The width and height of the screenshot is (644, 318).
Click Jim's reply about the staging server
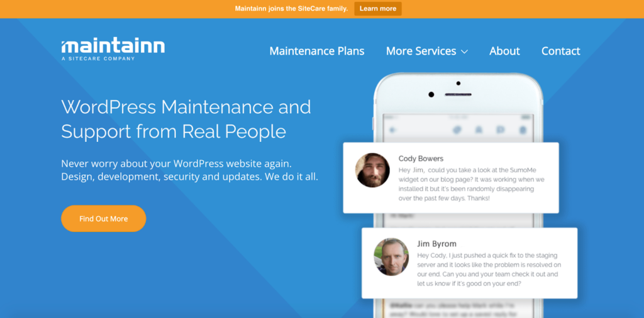pos(489,269)
